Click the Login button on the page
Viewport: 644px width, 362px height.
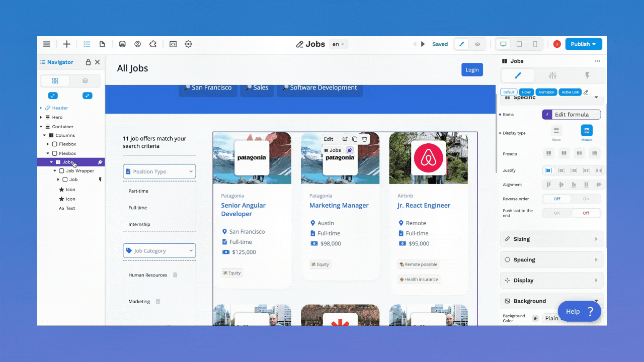[x=472, y=70]
